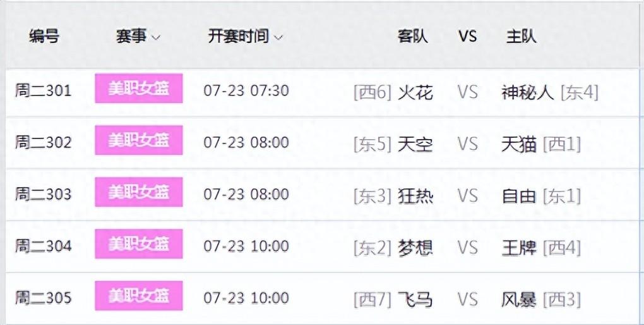Image resolution: width=644 pixels, height=325 pixels.
Task: Click the 美职女篮 tag in row 周二305
Action: tap(139, 296)
